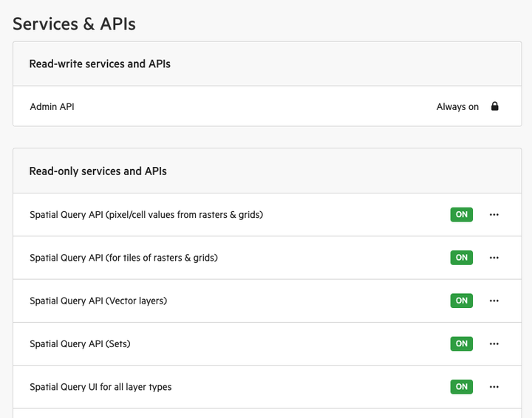
Task: Click the Read-only services and APIs header
Action: [98, 171]
